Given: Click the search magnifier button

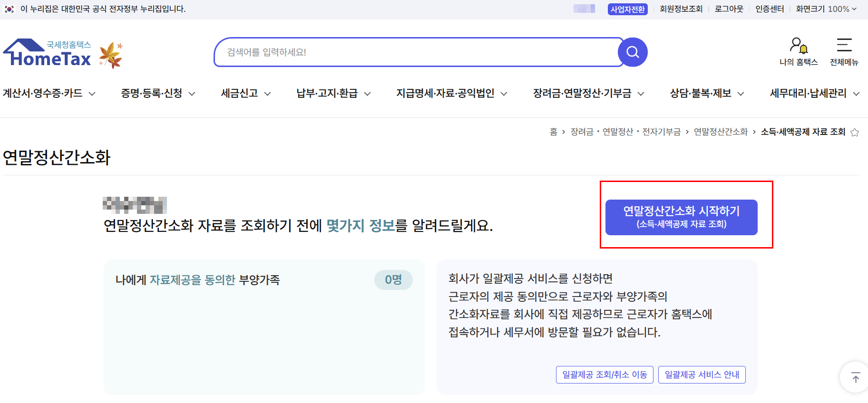Looking at the screenshot, I should pos(633,52).
